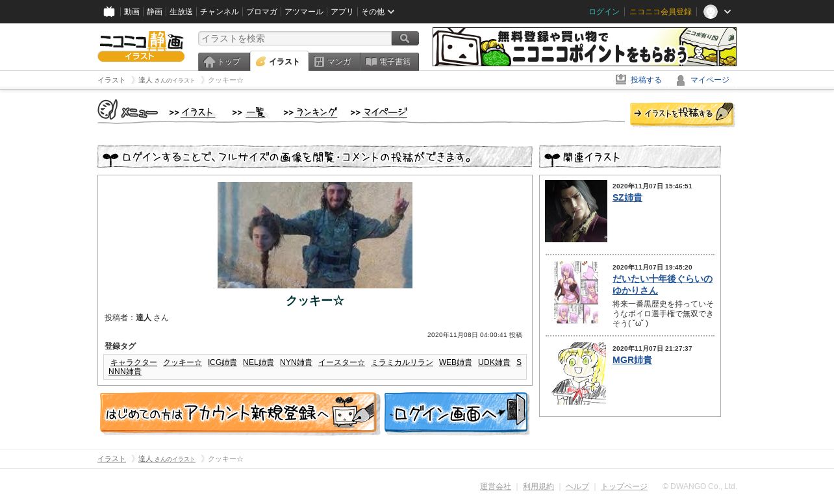834x504 pixels.
Task: Open the 利用規約 footer link
Action: tap(538, 486)
